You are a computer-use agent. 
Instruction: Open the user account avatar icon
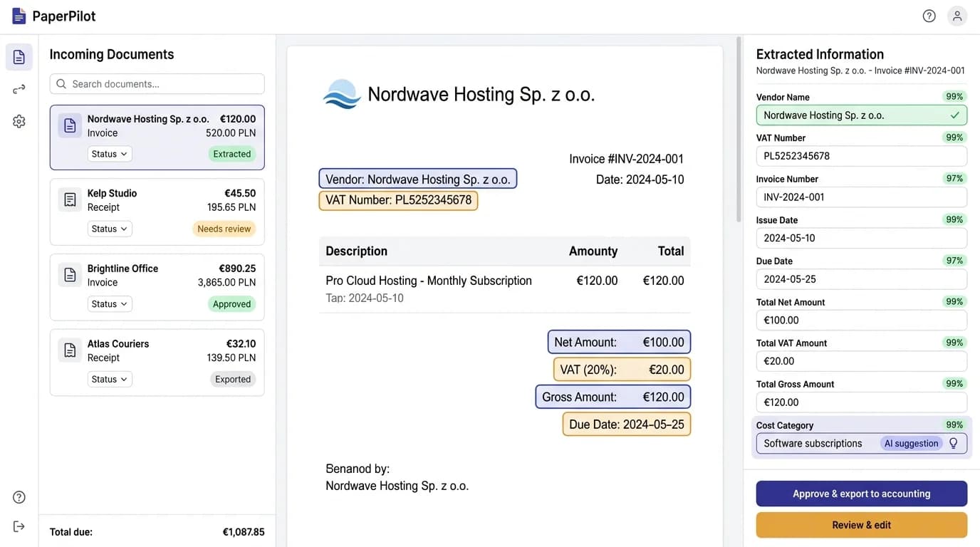[957, 16]
